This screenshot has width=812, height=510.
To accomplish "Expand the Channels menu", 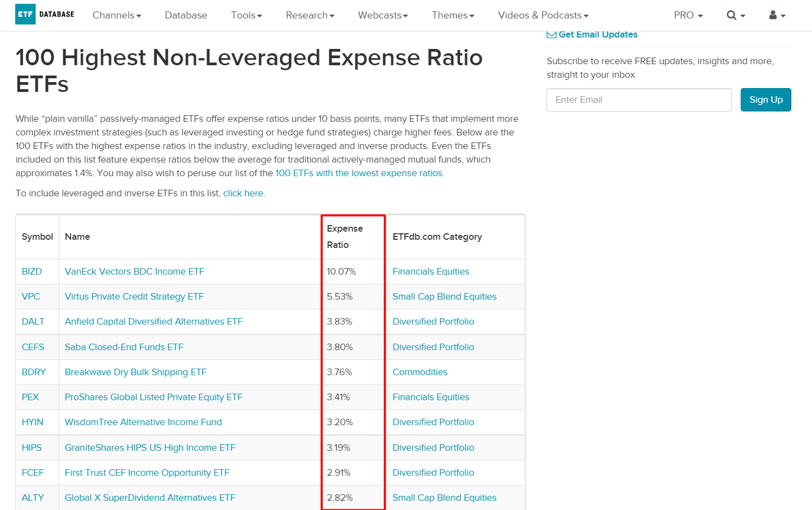I will point(117,15).
